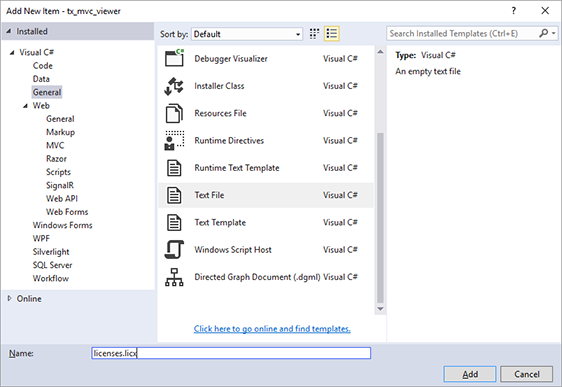Pick the Resources File icon
562x387 pixels.
tap(174, 113)
